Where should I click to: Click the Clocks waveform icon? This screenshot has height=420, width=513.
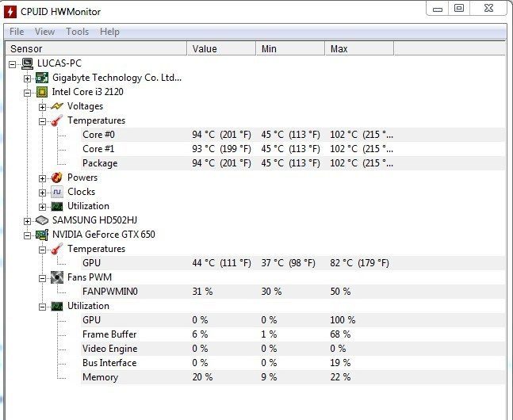point(57,192)
